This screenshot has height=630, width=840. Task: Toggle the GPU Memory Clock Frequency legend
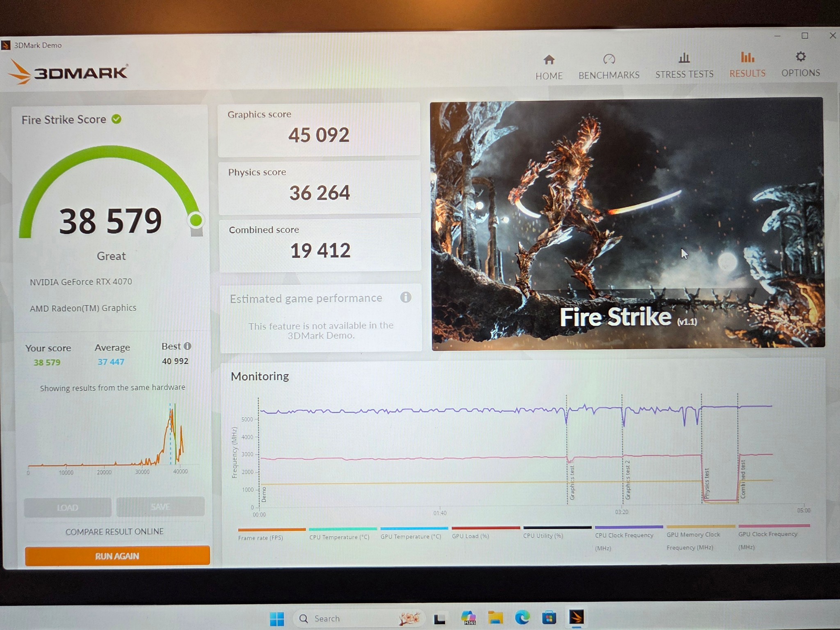[x=701, y=537]
